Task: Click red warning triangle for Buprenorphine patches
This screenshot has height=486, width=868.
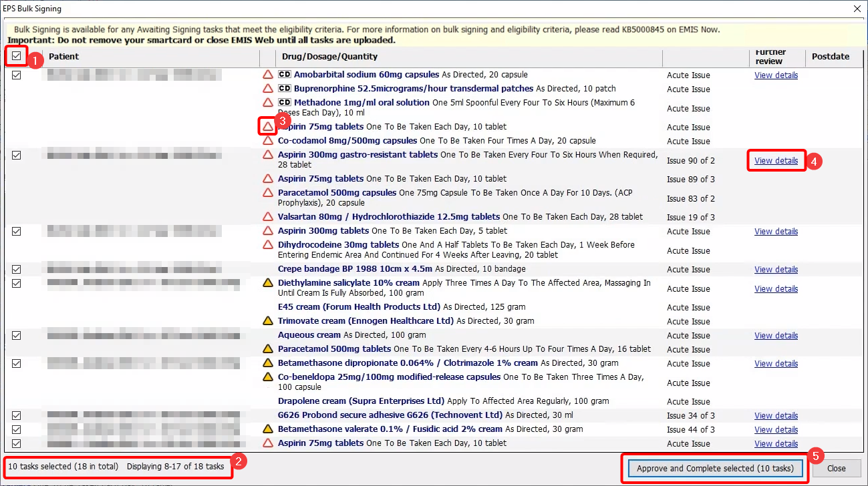Action: 268,89
